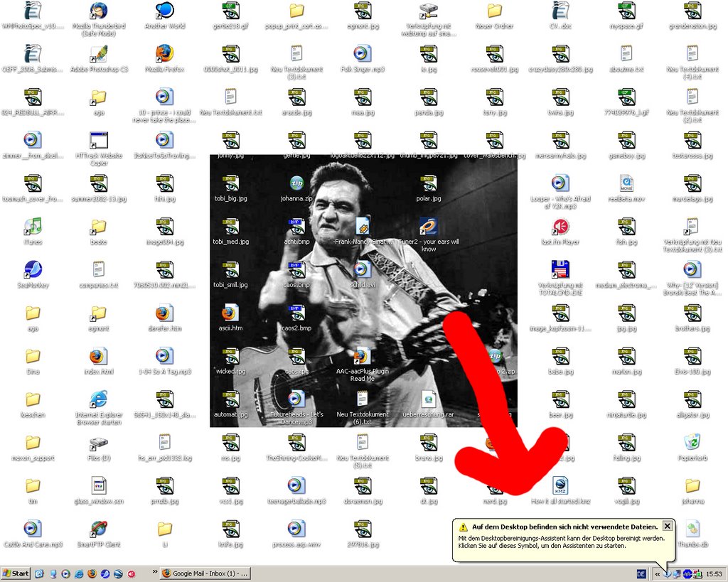The image size is (728, 582).
Task: Select the last.fm Player shortcut
Action: (x=560, y=227)
